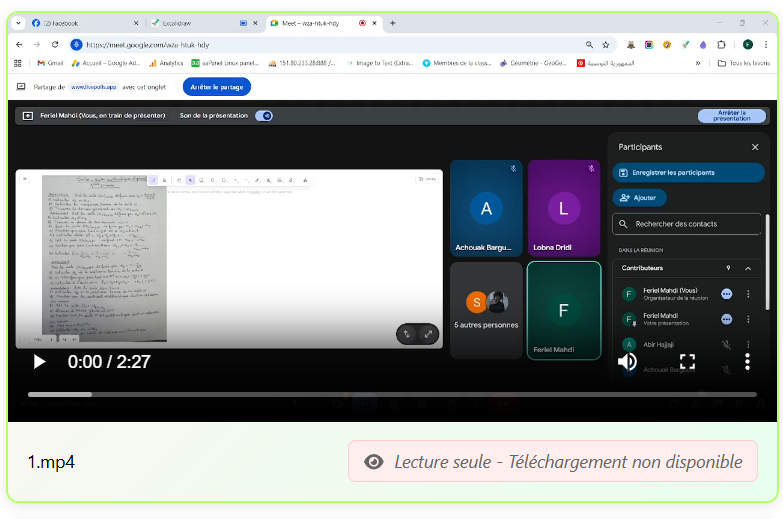Click the Rechercher des contacts field
Viewport: 783px width, 519px height.
click(690, 224)
